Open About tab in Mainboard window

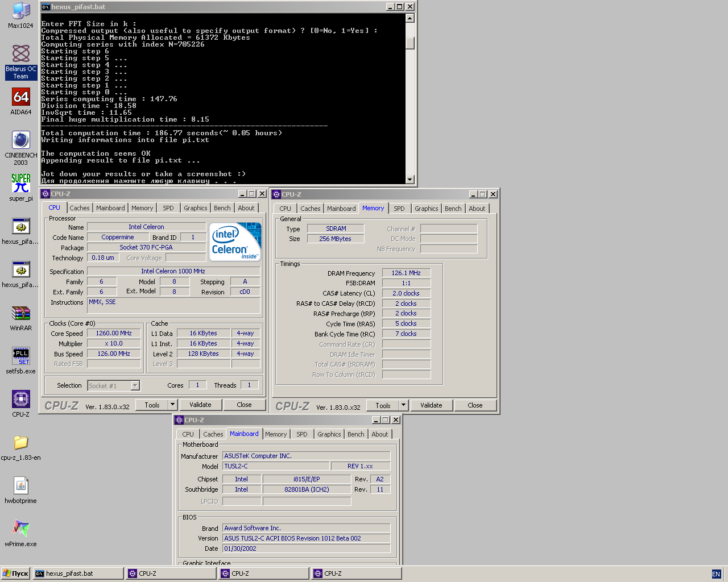(380, 434)
